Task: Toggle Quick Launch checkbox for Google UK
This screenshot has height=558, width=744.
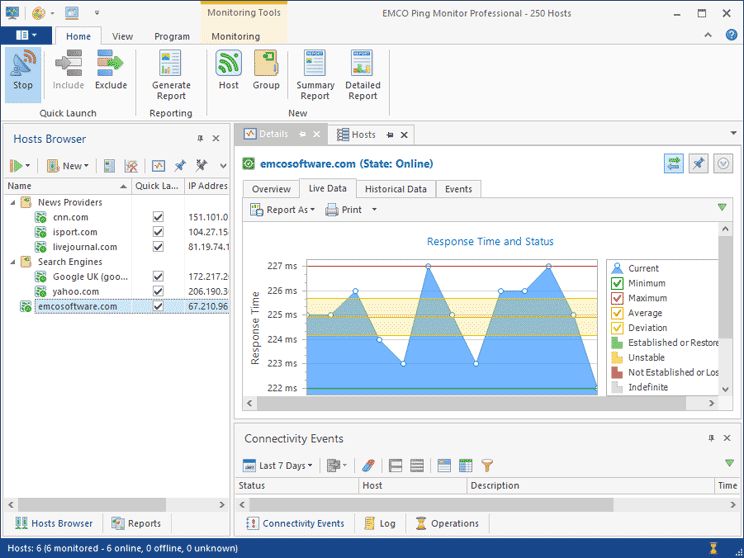Action: tap(158, 276)
